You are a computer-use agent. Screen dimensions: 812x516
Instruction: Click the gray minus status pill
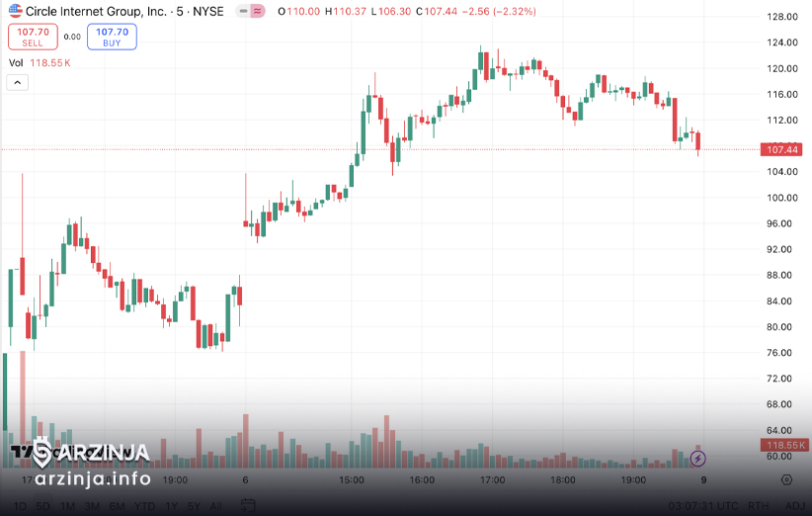pos(243,11)
